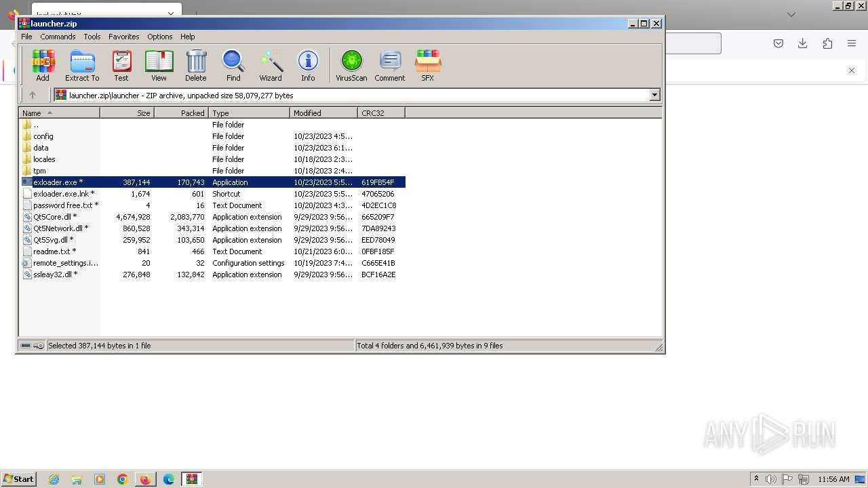868x488 pixels.
Task: Open the Help menu
Action: (188, 37)
